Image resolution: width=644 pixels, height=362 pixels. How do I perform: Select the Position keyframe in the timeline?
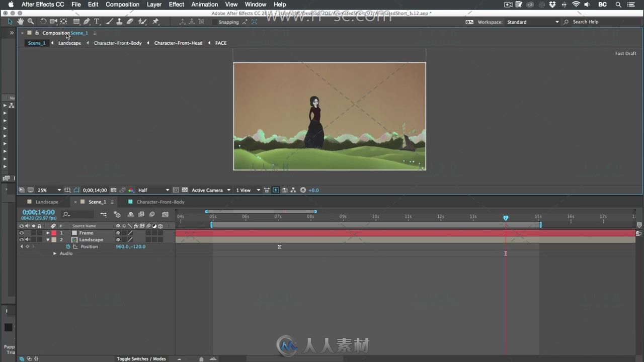(279, 247)
